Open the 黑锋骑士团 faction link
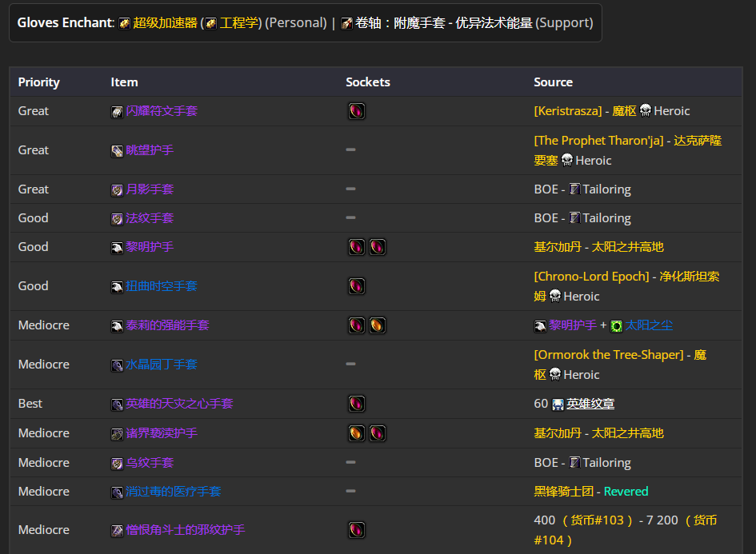The height and width of the screenshot is (554, 756). 564,492
